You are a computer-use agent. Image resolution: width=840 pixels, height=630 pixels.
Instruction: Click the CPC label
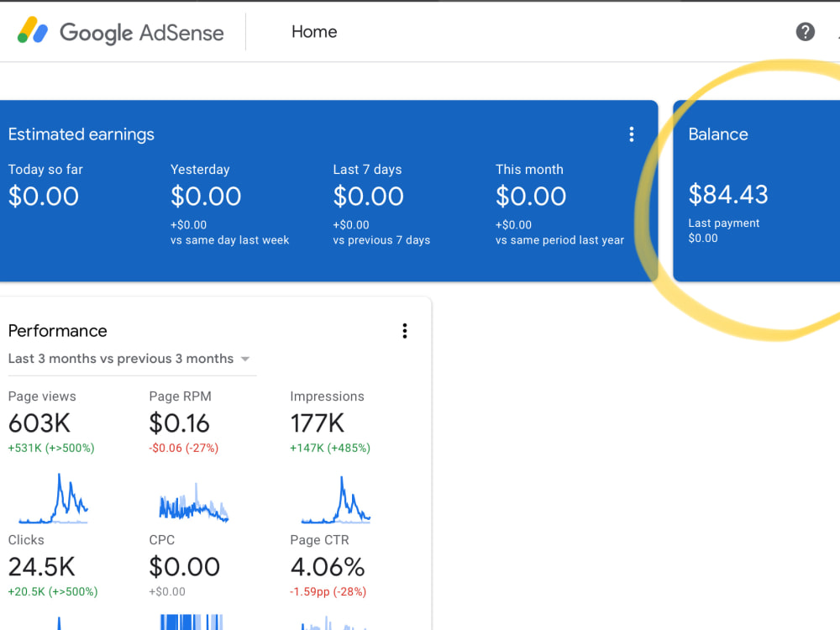pyautogui.click(x=162, y=540)
